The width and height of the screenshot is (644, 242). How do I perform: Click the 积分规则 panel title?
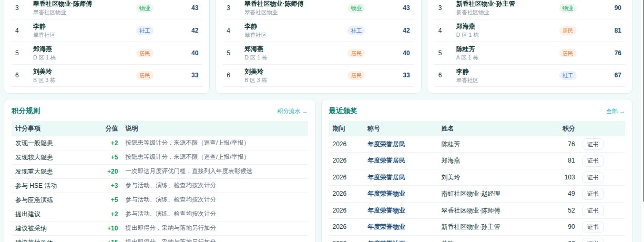click(26, 111)
